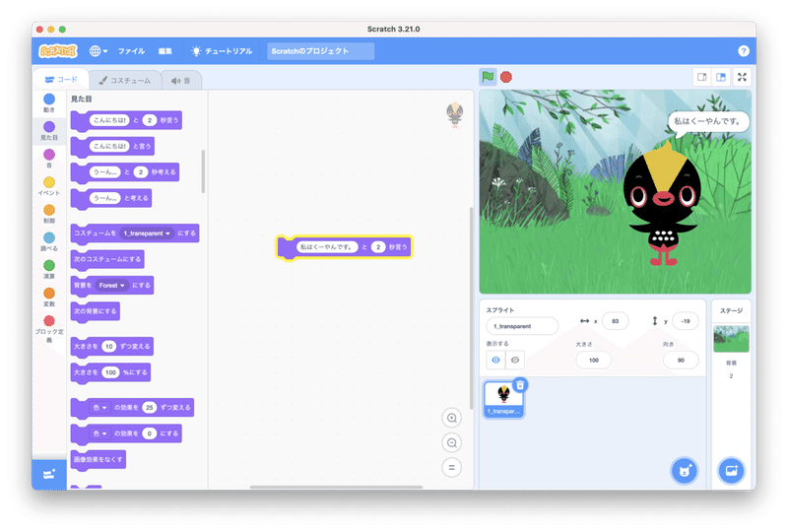Click the 大きさを 100 %にする block

click(x=110, y=372)
